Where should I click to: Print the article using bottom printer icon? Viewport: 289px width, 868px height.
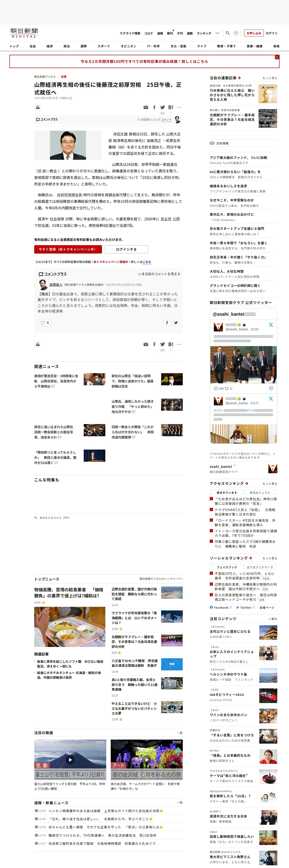38,344
